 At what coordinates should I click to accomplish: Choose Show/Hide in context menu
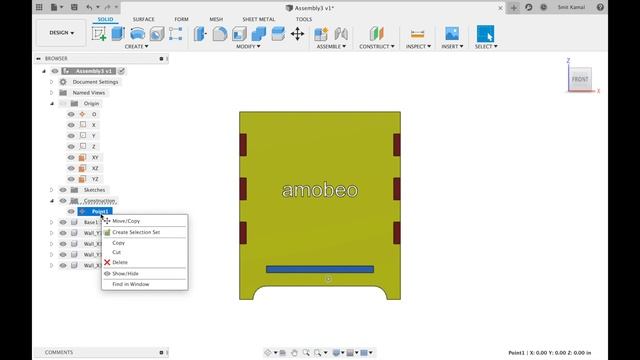[145, 273]
